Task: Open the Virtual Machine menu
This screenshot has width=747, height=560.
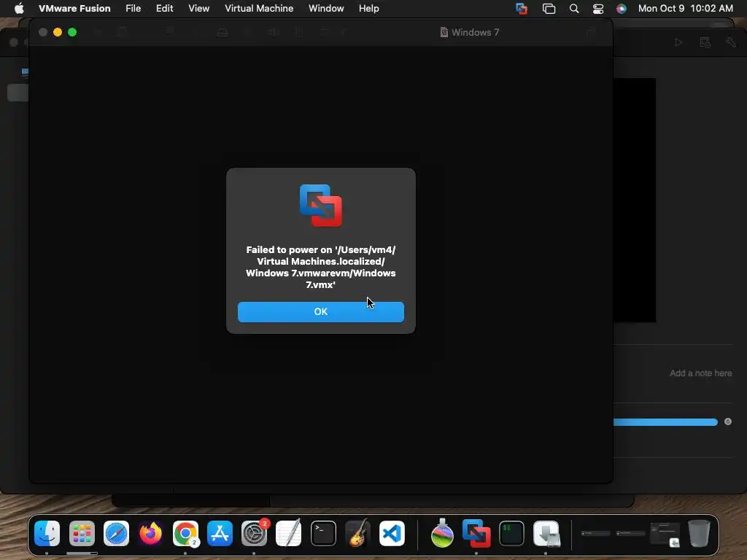Action: tap(259, 8)
